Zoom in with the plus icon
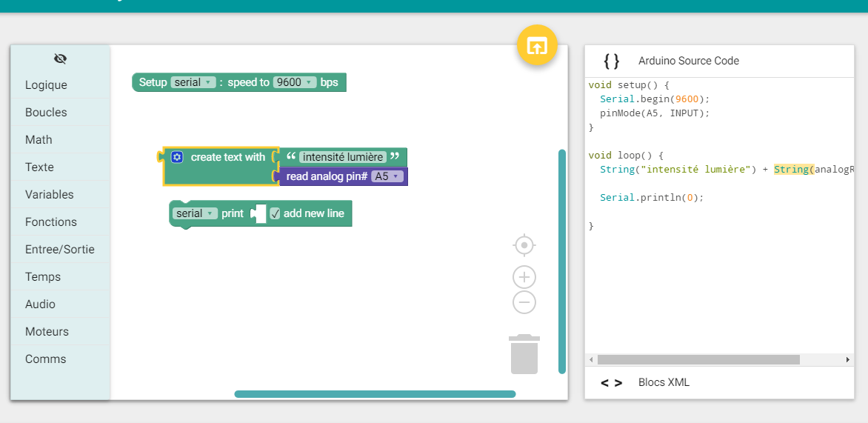The image size is (868, 423). (x=524, y=277)
